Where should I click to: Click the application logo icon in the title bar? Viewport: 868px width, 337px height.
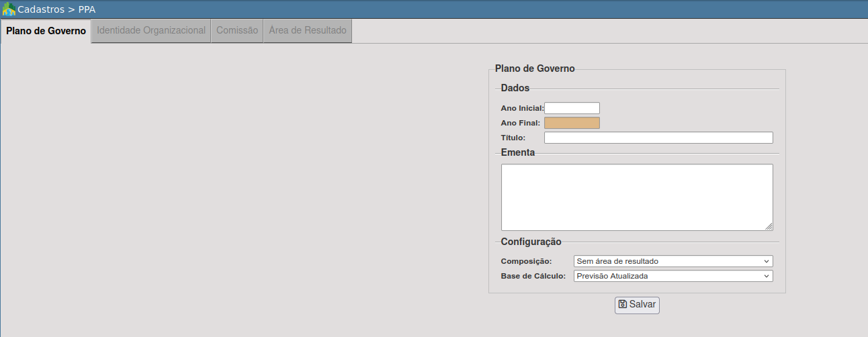(9, 9)
